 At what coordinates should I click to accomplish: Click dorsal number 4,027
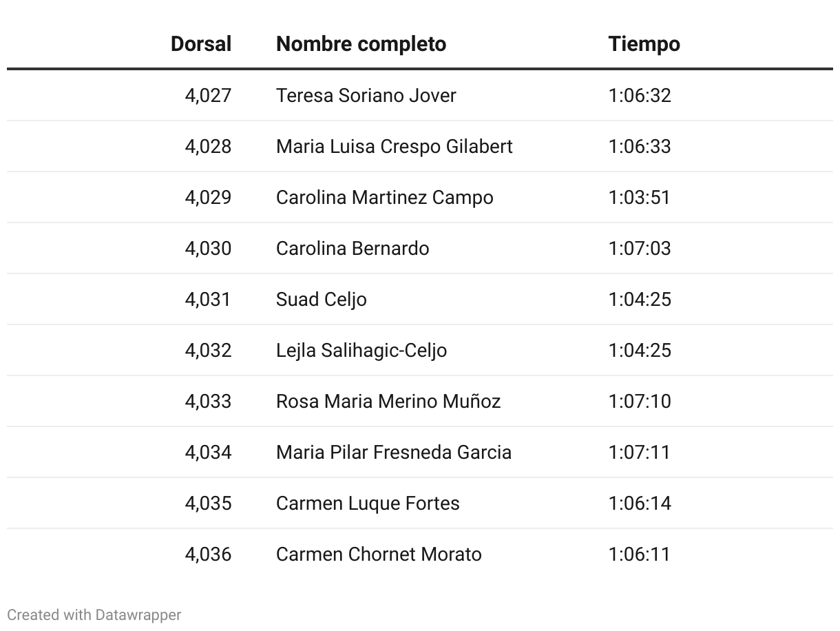coord(208,95)
